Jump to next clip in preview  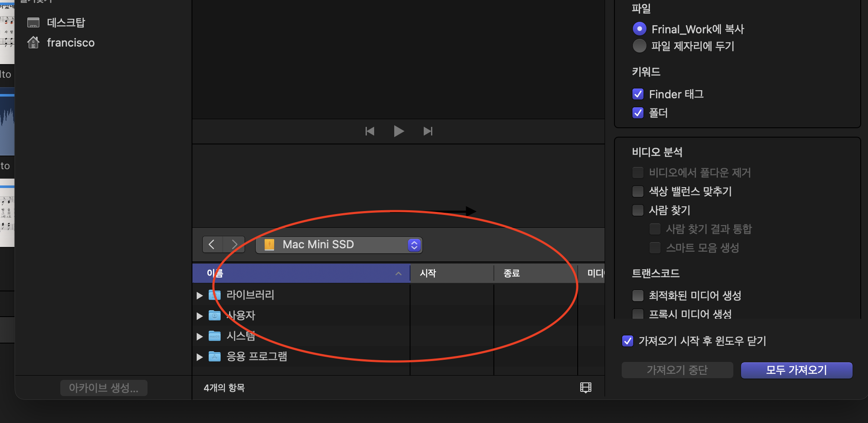click(x=428, y=131)
